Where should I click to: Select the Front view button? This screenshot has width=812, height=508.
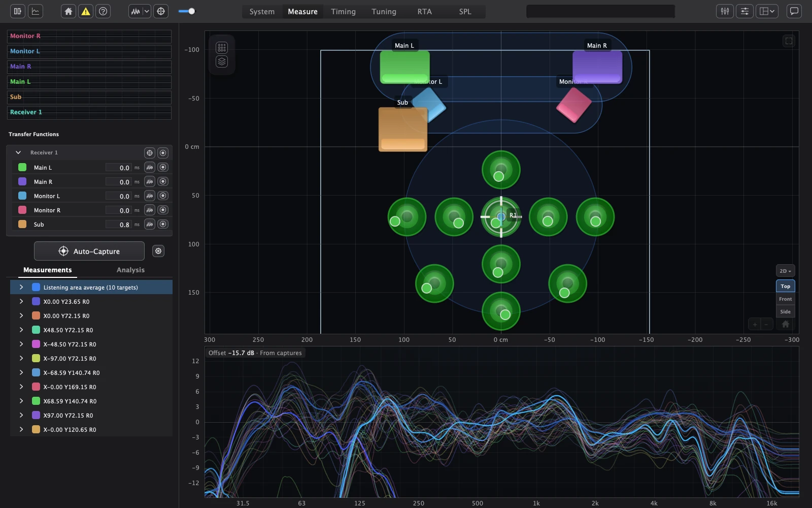(786, 299)
